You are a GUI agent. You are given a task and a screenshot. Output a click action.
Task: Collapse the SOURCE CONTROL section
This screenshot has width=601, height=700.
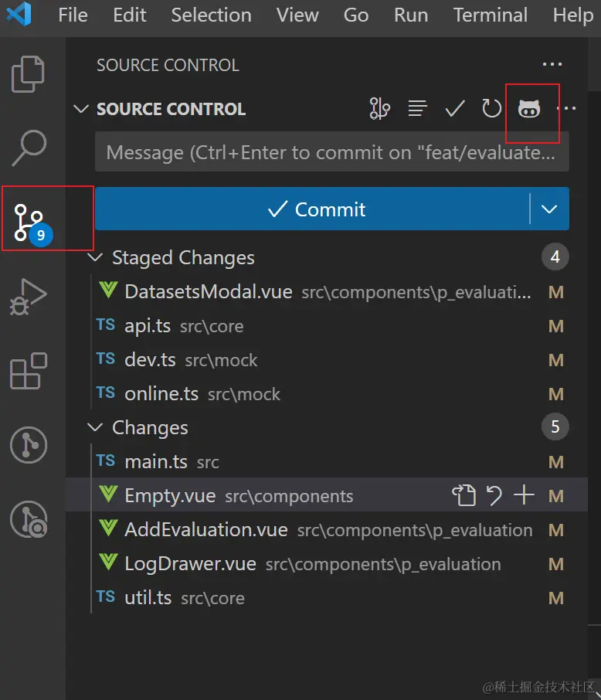tap(80, 109)
